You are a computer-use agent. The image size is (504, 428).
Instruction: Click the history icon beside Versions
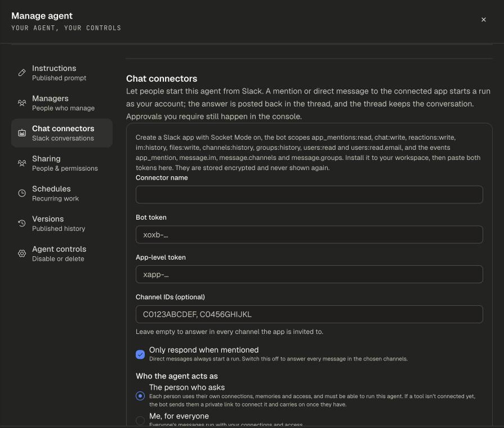pos(22,223)
